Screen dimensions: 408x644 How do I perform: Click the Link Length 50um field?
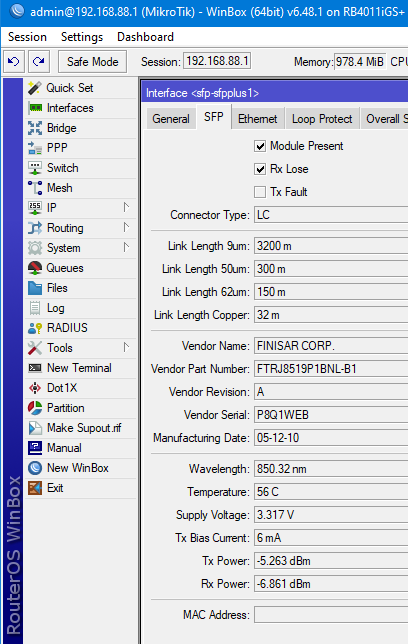(331, 269)
